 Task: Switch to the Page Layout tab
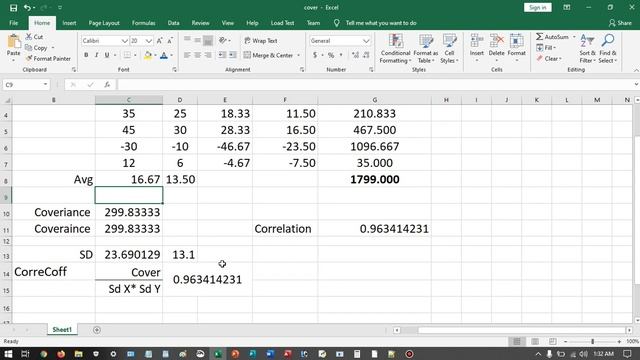[104, 23]
